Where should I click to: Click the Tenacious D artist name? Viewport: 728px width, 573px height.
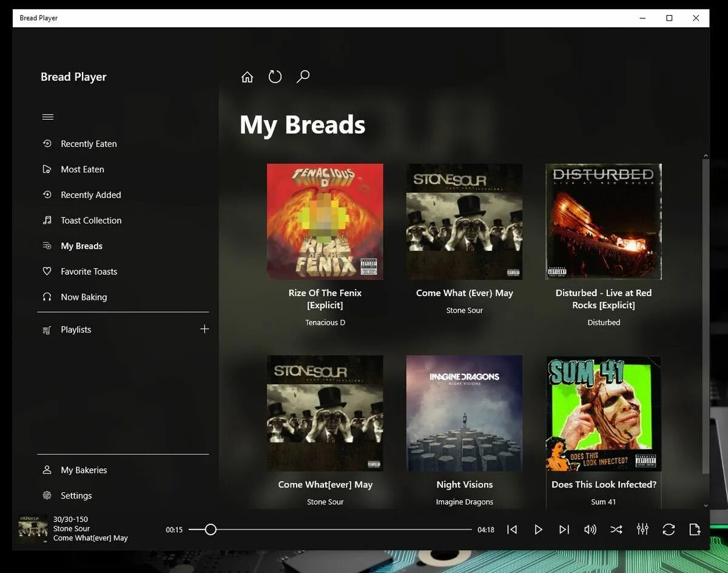pyautogui.click(x=325, y=322)
